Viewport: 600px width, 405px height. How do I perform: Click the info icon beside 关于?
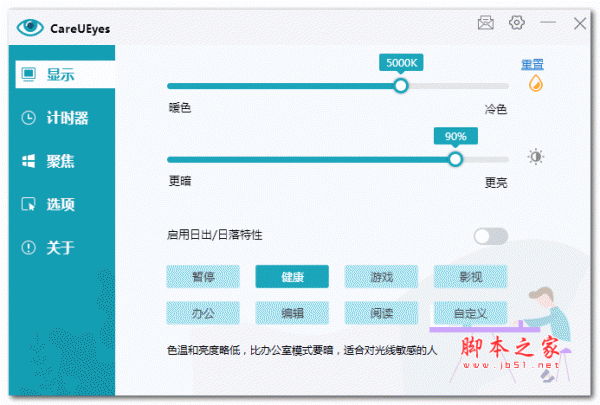29,247
